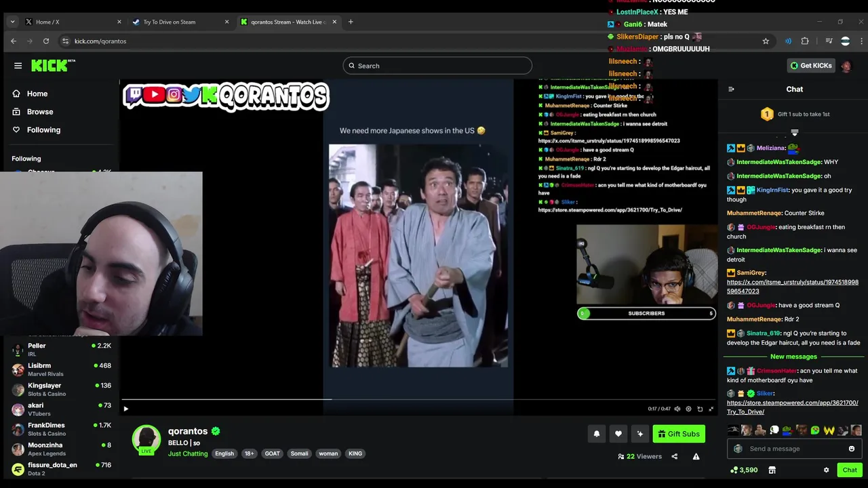
Task: Open video player settings gear
Action: [688, 409]
